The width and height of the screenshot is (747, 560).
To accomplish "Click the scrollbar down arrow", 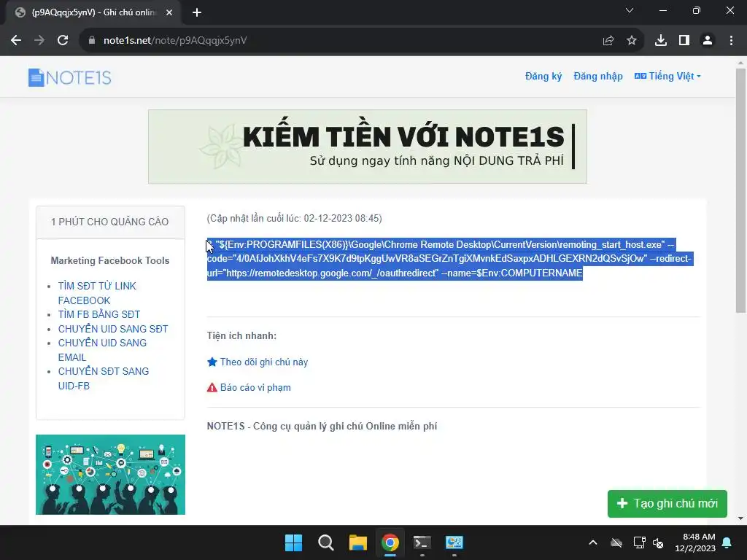I will 740,518.
